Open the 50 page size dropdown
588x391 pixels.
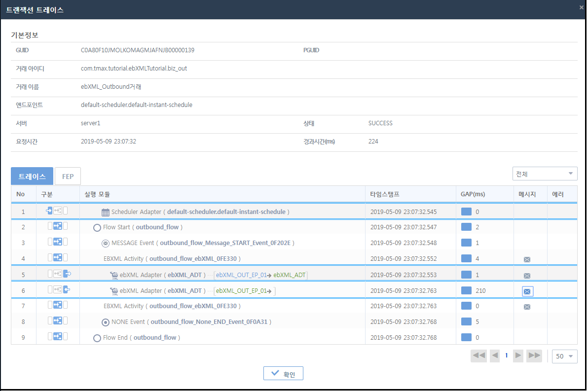click(x=564, y=356)
